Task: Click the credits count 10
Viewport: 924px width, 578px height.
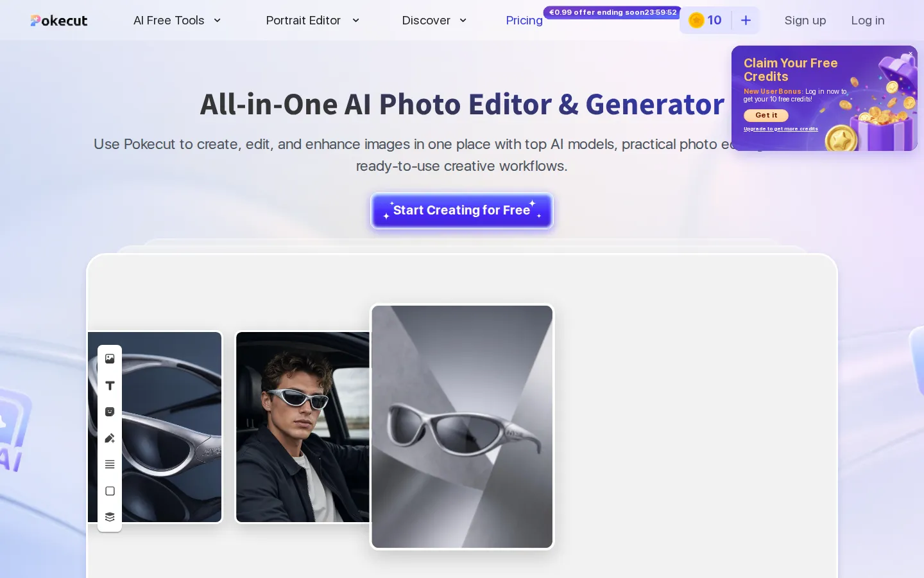Action: pos(714,21)
